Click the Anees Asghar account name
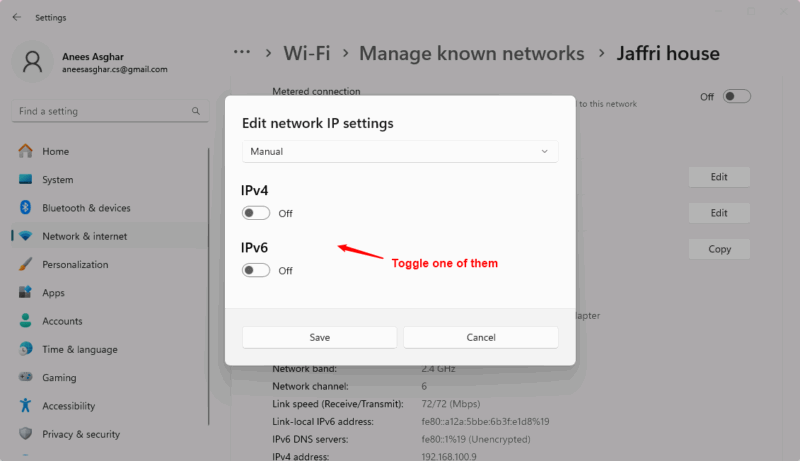Screen dimensions: 800x461 pos(93,57)
